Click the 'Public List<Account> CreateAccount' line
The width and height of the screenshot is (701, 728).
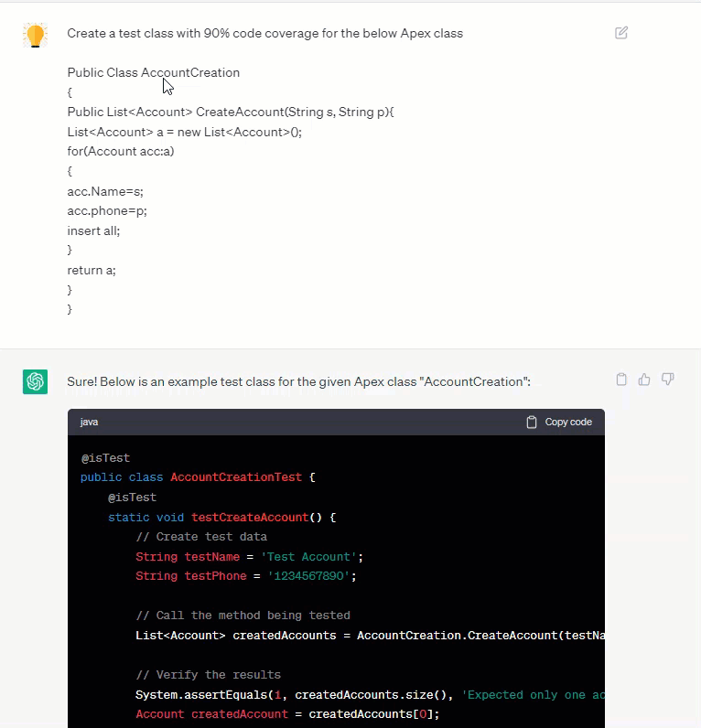point(231,112)
